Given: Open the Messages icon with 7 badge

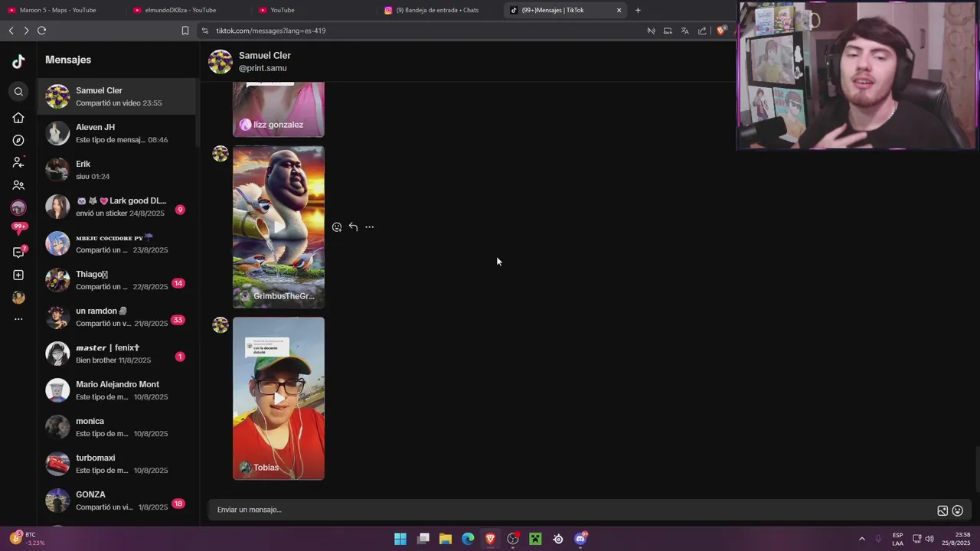Looking at the screenshot, I should [19, 252].
